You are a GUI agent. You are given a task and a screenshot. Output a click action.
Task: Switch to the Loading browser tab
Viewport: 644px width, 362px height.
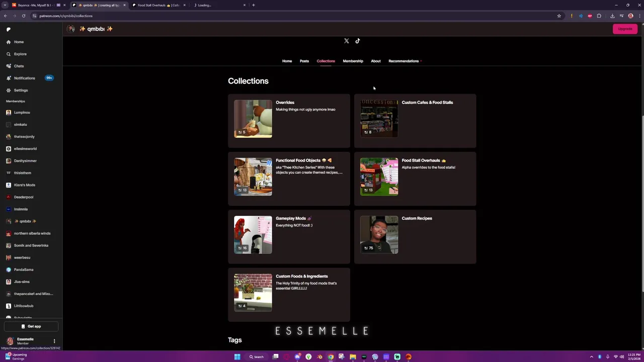219,5
